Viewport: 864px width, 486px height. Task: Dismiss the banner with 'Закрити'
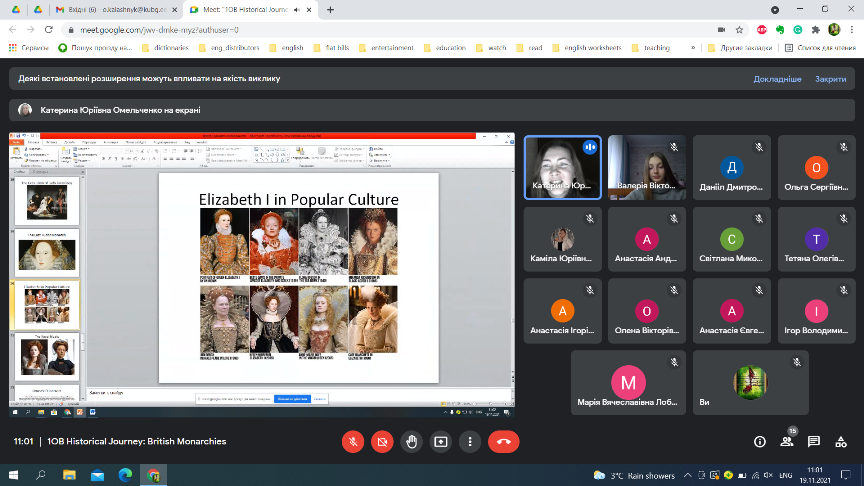829,78
